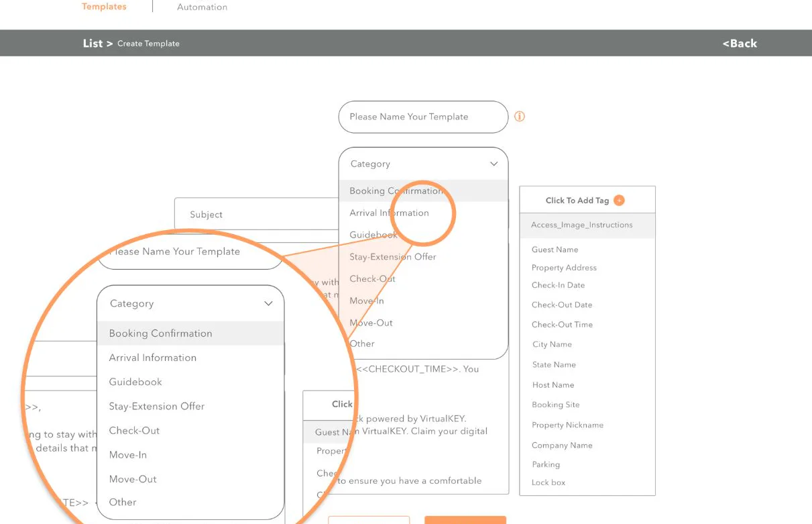Viewport: 812px width, 524px height.
Task: Open the Automation tab
Action: coord(202,7)
